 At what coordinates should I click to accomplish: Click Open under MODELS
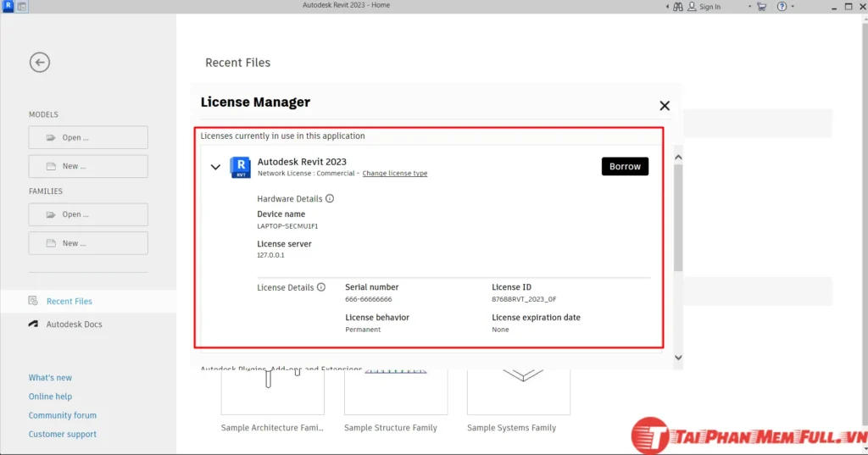(88, 137)
